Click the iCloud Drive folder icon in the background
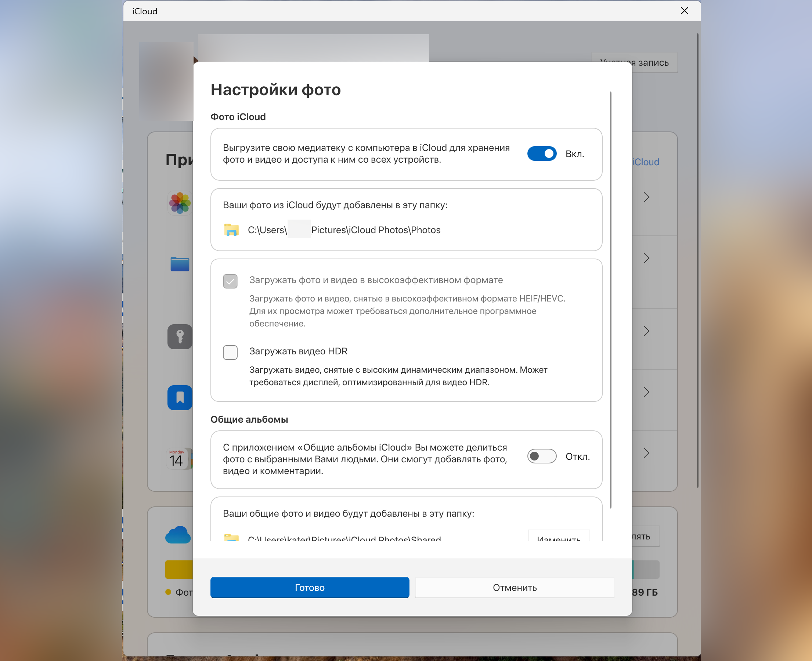This screenshot has width=812, height=661. [x=180, y=264]
